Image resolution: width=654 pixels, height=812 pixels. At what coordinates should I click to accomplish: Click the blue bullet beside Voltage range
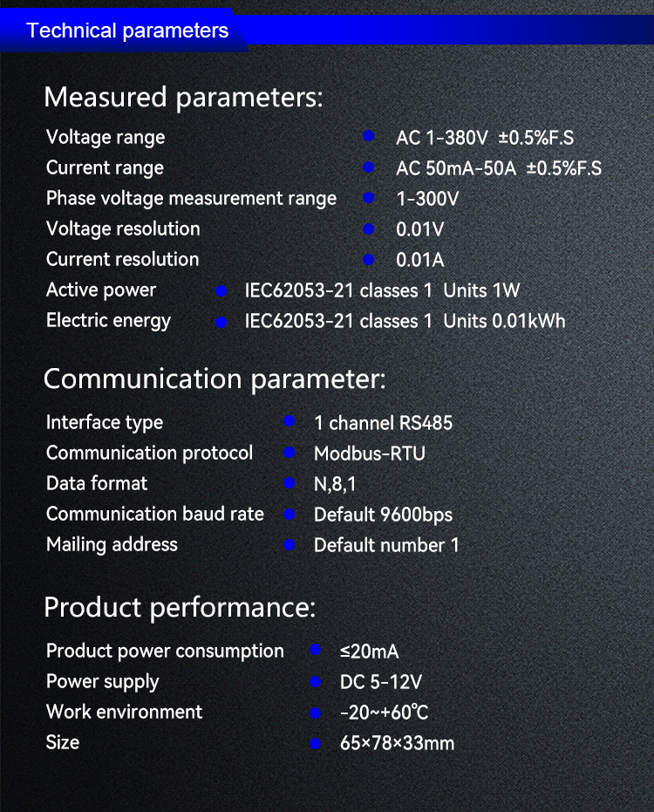pyautogui.click(x=368, y=136)
